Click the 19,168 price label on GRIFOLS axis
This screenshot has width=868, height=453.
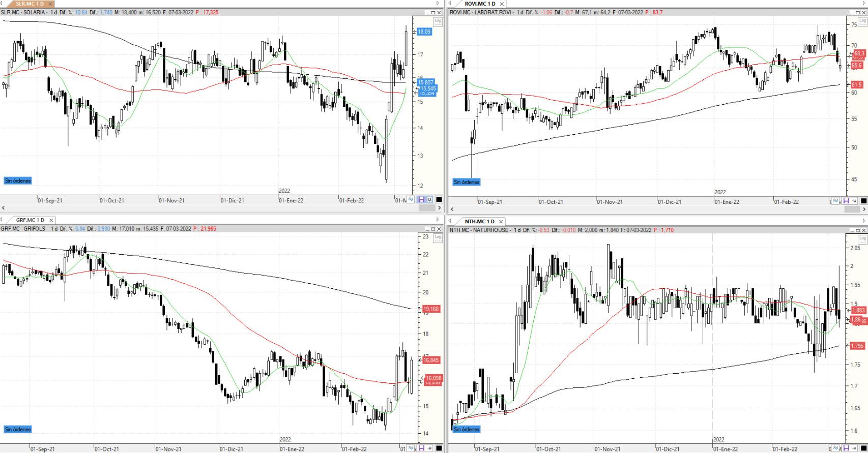[x=431, y=309]
